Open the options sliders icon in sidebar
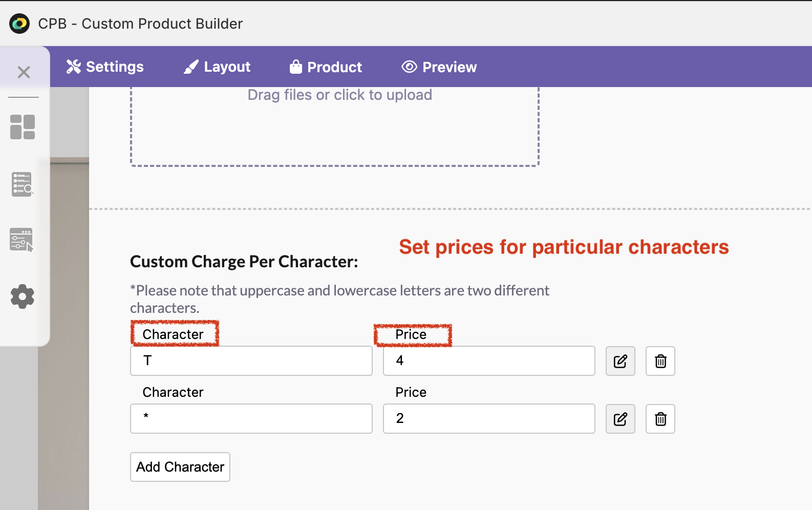This screenshot has height=510, width=812. pyautogui.click(x=22, y=240)
